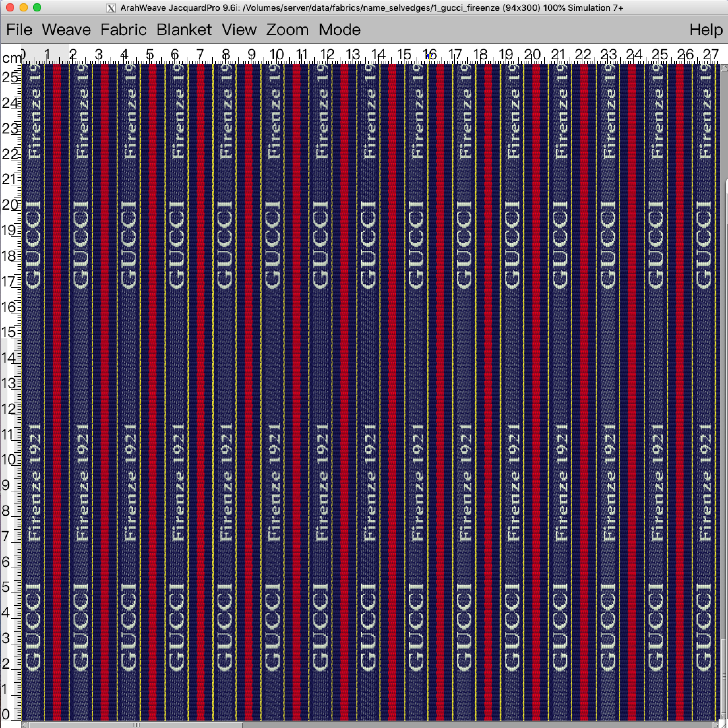Screen dimensions: 728x728
Task: Click the vertical scrollbar up arrow
Action: click(724, 68)
